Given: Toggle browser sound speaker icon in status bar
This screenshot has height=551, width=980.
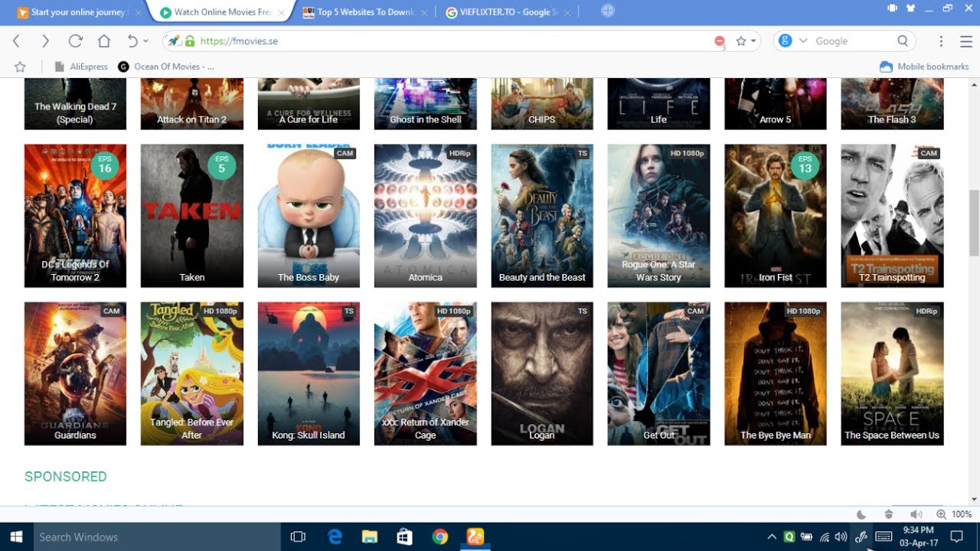Looking at the screenshot, I should (x=916, y=514).
